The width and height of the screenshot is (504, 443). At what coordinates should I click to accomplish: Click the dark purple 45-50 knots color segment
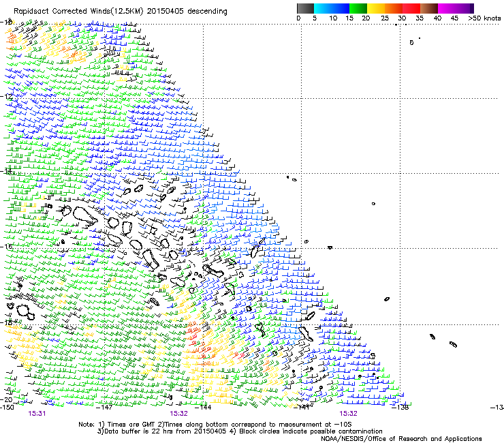[464, 8]
